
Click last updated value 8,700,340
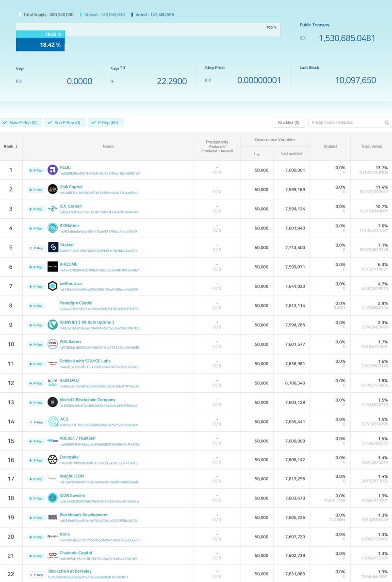point(295,383)
